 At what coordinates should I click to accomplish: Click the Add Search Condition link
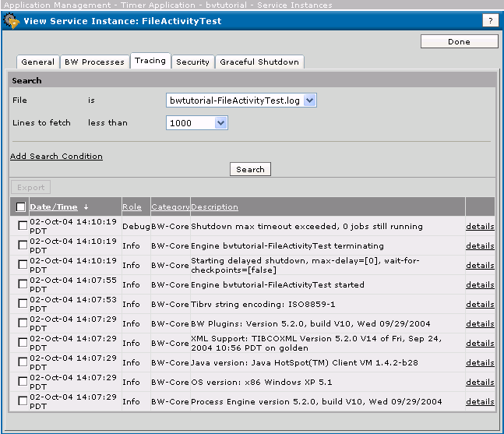click(x=56, y=157)
